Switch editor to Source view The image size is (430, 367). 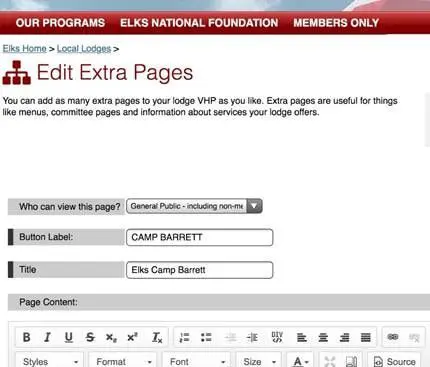coord(395,361)
